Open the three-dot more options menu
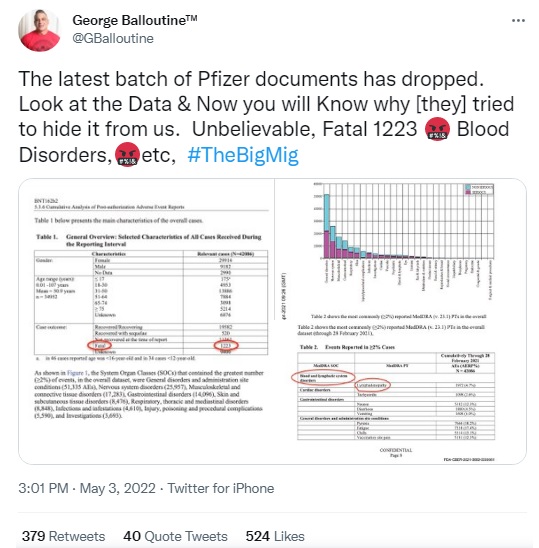The image size is (539, 548). 518,21
